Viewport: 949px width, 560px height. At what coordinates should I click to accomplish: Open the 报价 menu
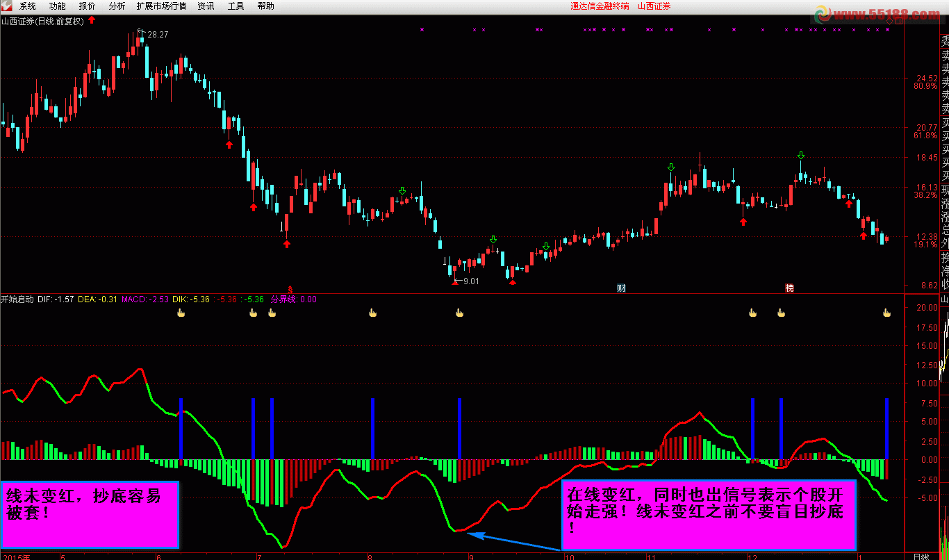point(88,6)
